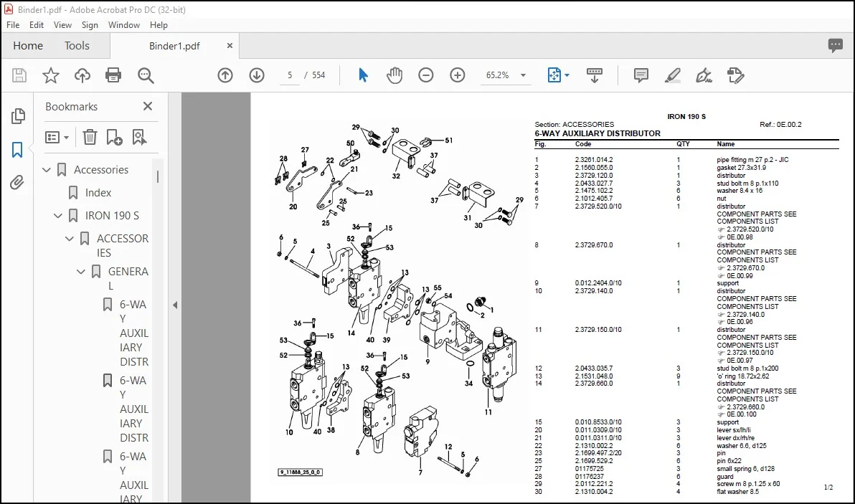Close the Binder1.pdf tab

pos(230,46)
